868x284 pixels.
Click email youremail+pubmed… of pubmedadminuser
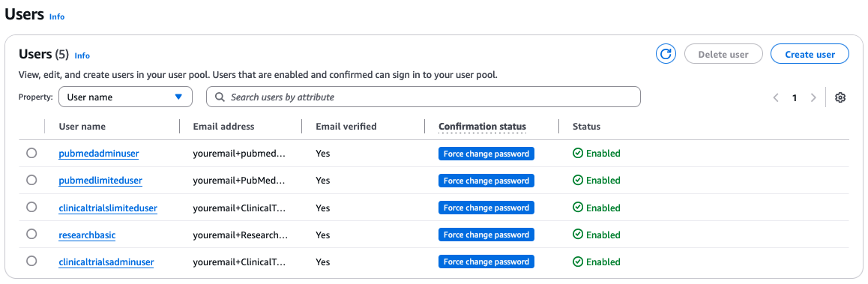[x=239, y=154]
